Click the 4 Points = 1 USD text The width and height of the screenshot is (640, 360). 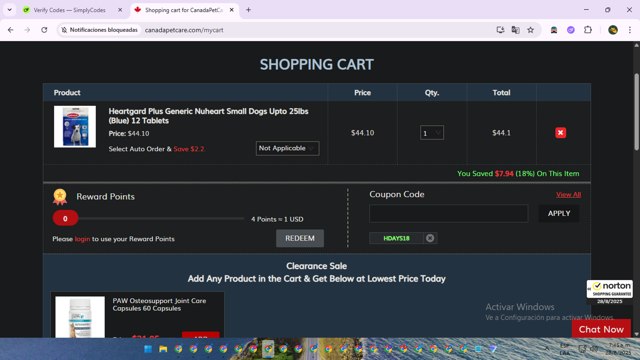(277, 219)
